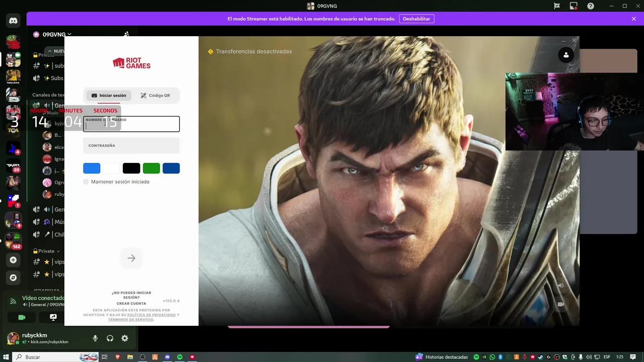The image size is (644, 362).
Task: Enable Mantener sesión iniciada checkbox
Action: point(86,182)
